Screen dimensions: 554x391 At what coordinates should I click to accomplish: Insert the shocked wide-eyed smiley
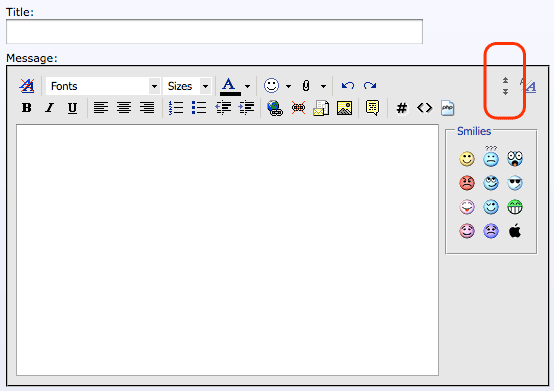coord(515,159)
